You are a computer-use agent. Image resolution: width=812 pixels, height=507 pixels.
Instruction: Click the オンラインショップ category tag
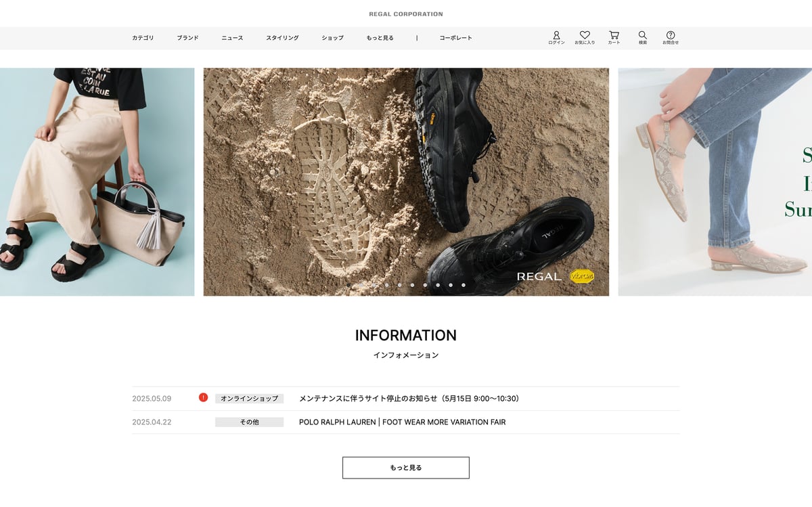point(249,399)
